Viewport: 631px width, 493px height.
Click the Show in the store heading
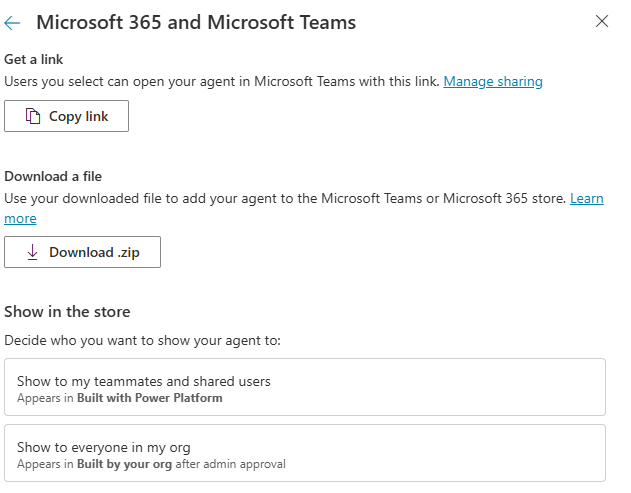[x=67, y=312]
